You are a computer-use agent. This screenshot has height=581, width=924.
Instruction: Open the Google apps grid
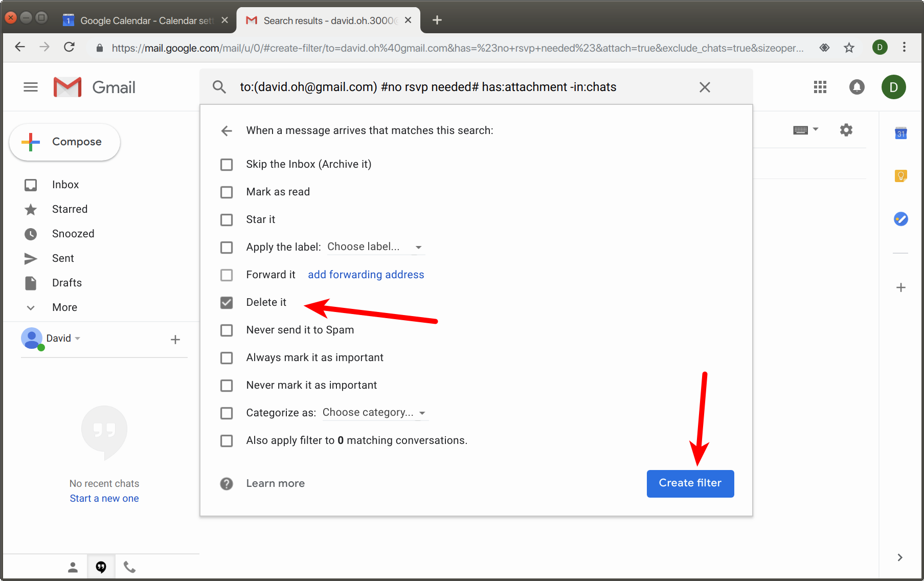pos(820,87)
